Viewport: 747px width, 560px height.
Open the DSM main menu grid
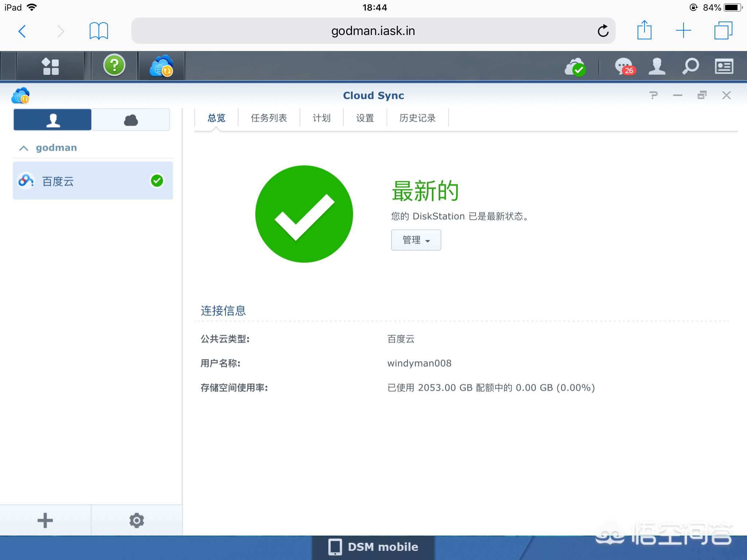click(50, 66)
